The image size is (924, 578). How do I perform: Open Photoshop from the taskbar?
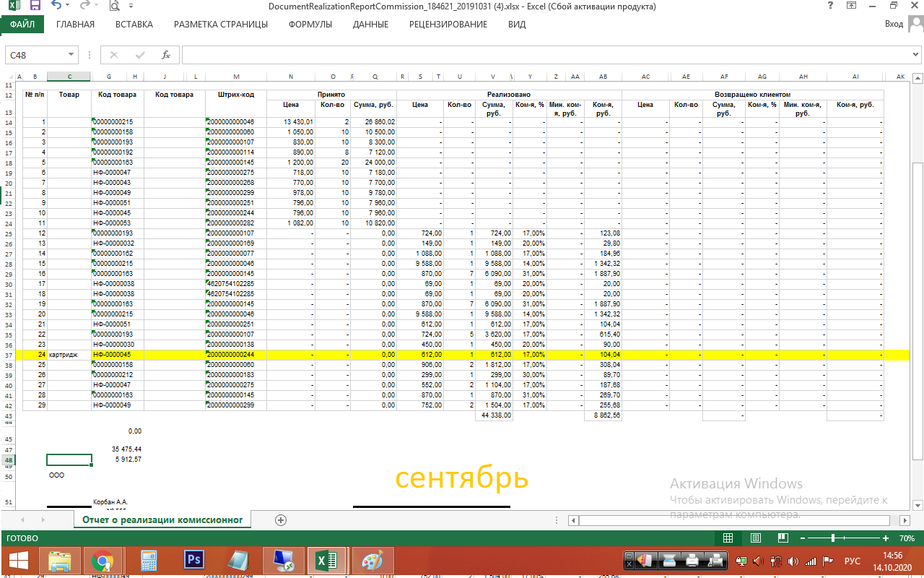coord(193,561)
